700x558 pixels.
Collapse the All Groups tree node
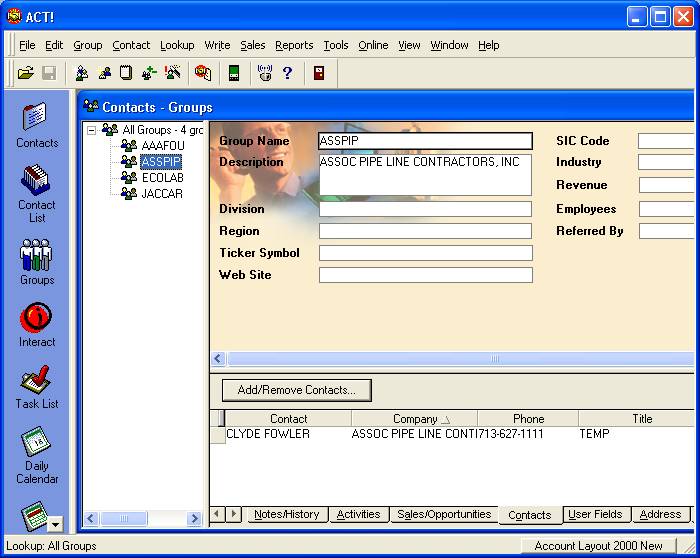coord(92,130)
